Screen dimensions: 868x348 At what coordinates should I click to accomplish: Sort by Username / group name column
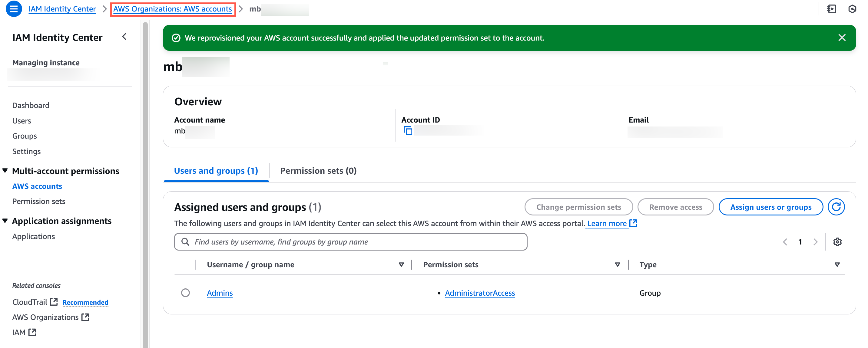click(401, 264)
